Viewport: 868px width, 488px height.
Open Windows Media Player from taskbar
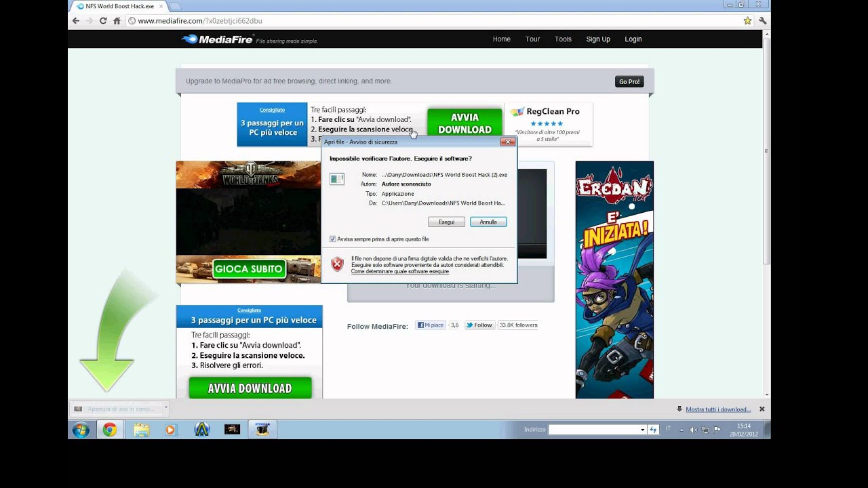170,430
